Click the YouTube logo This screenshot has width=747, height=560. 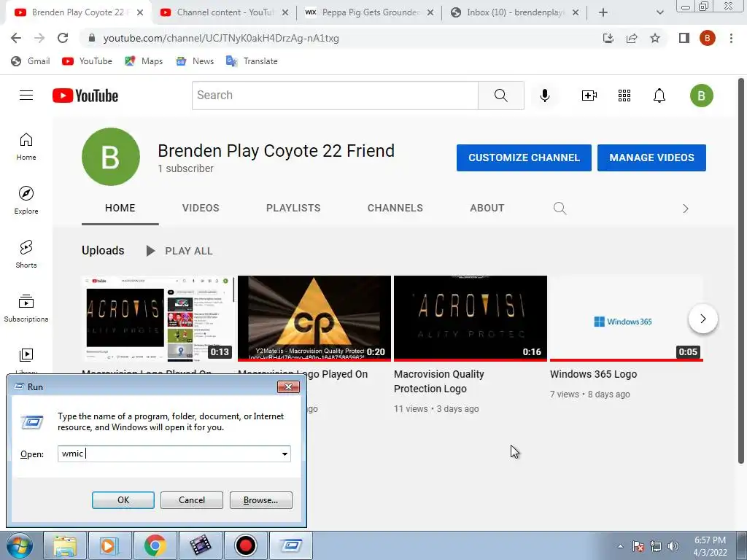(85, 96)
